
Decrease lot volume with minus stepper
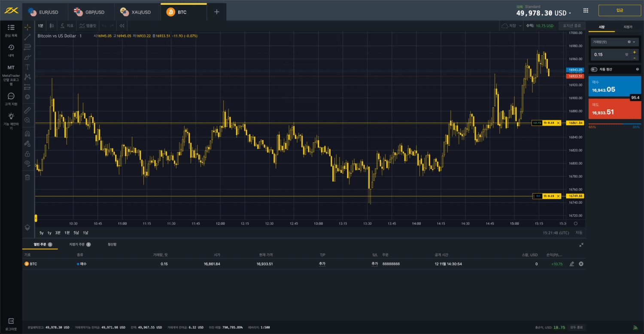click(x=635, y=57)
